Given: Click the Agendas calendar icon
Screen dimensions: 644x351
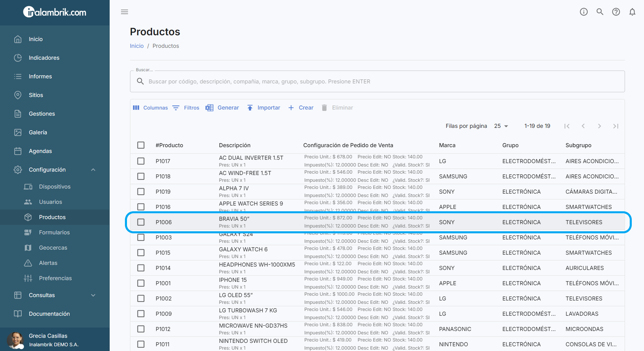Looking at the screenshot, I should point(18,151).
